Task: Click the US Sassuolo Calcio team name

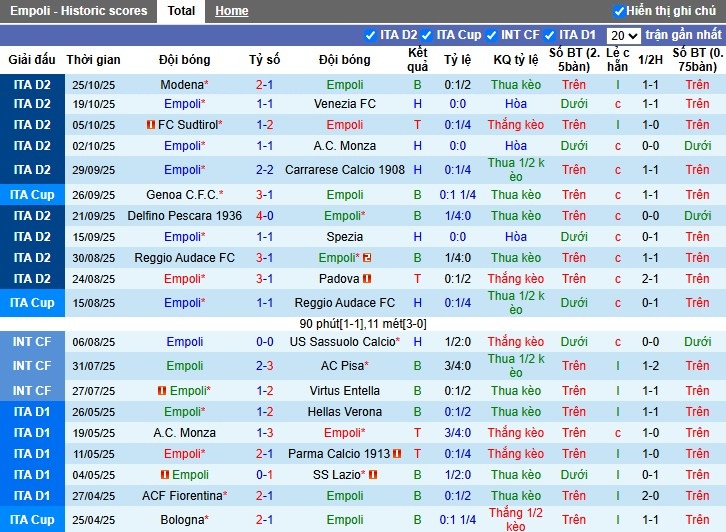Action: pos(343,342)
